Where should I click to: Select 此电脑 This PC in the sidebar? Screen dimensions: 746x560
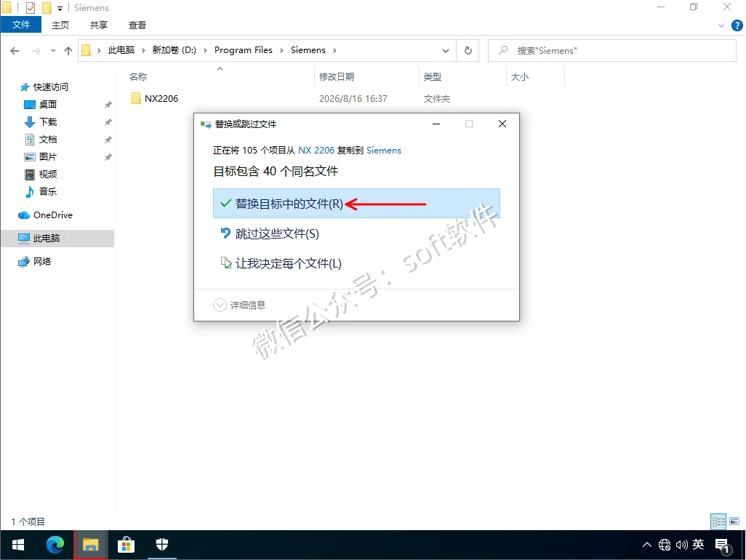tap(57, 239)
